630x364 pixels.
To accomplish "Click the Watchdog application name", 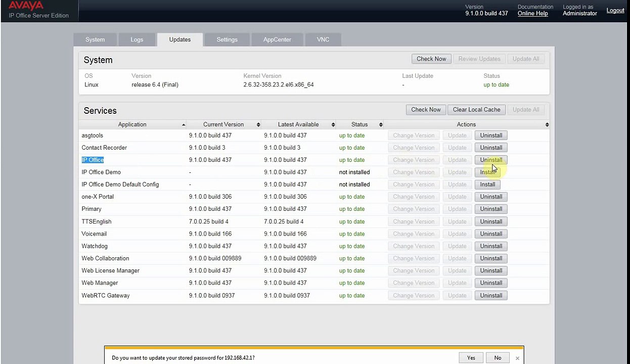I will coord(95,246).
